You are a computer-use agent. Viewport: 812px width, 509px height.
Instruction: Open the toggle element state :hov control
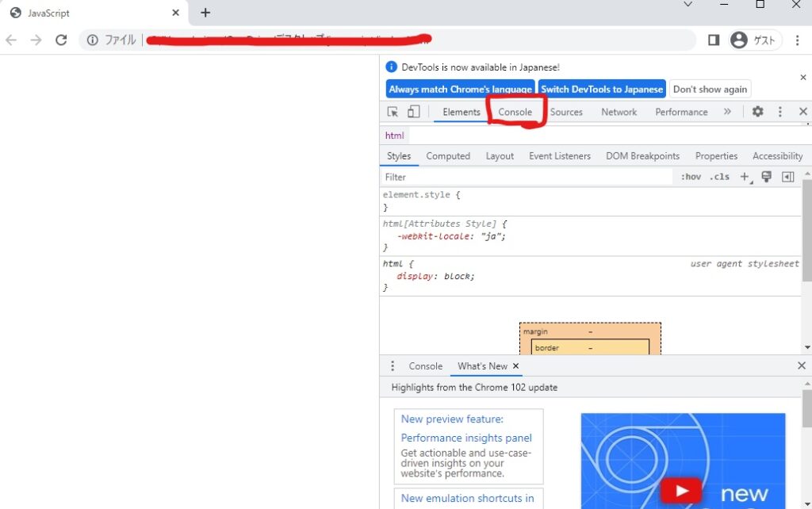[x=691, y=177]
